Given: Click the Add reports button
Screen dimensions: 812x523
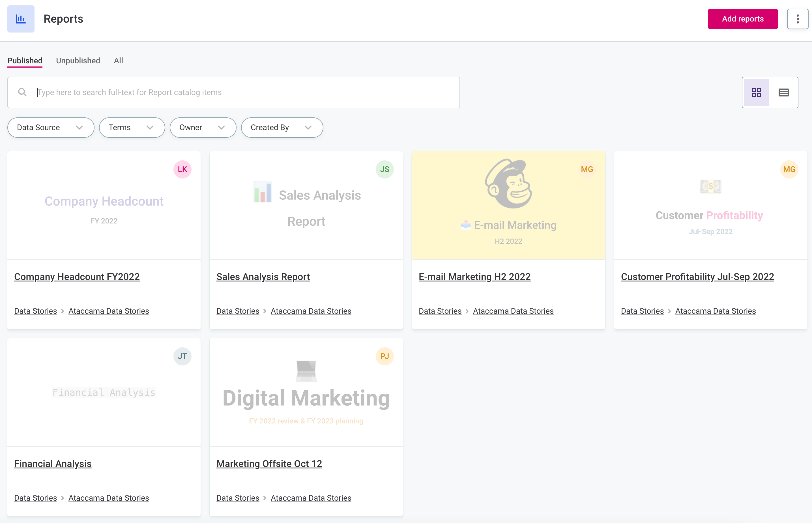Looking at the screenshot, I should [x=742, y=19].
